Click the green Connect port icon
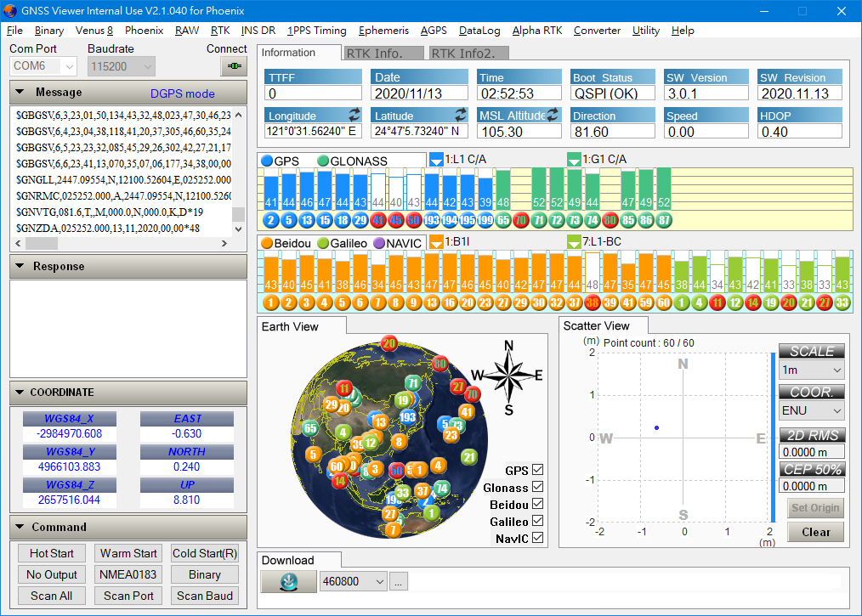The width and height of the screenshot is (862, 616). (x=234, y=66)
